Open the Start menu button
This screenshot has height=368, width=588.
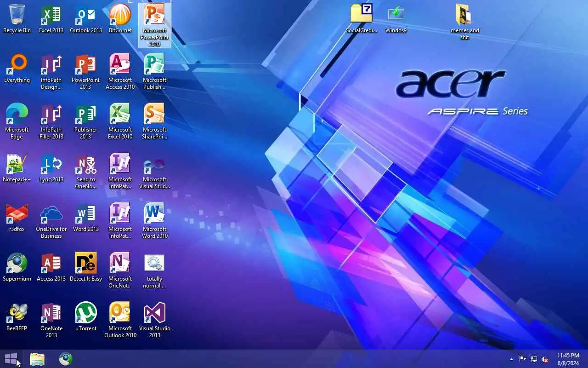pyautogui.click(x=11, y=359)
